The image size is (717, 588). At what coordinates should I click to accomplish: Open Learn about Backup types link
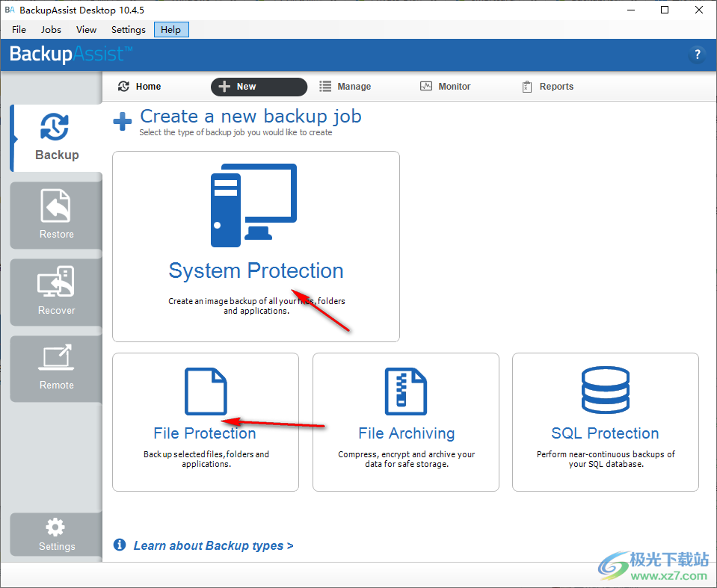click(x=213, y=545)
